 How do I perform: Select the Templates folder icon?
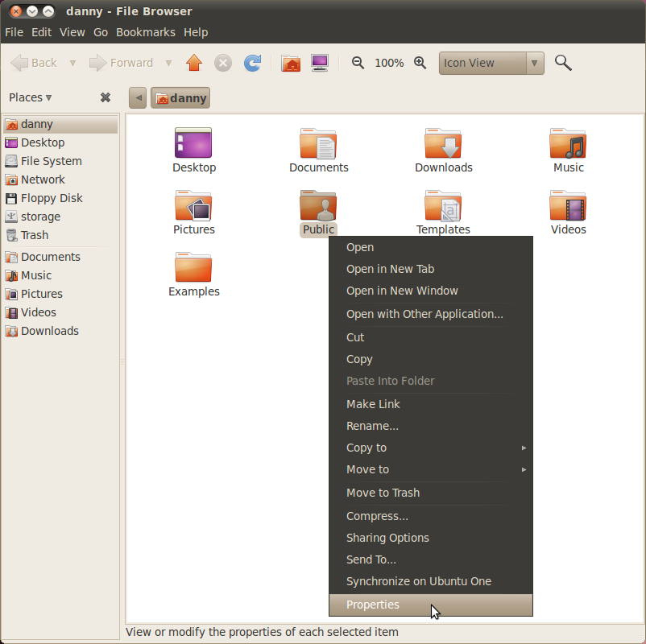click(443, 205)
